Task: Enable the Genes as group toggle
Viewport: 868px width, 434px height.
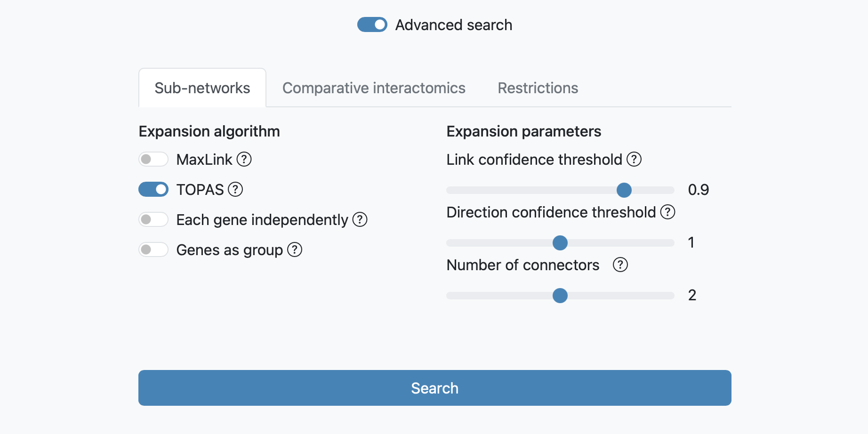Action: point(153,249)
